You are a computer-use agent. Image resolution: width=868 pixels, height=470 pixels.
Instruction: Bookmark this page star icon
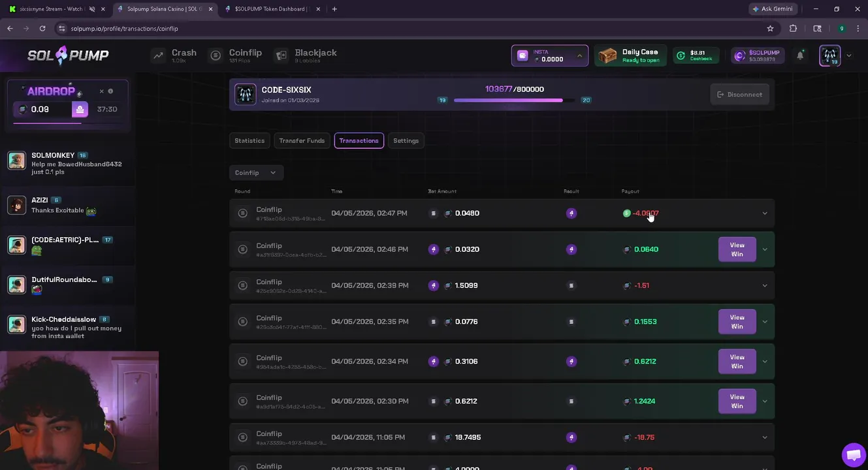tap(770, 29)
